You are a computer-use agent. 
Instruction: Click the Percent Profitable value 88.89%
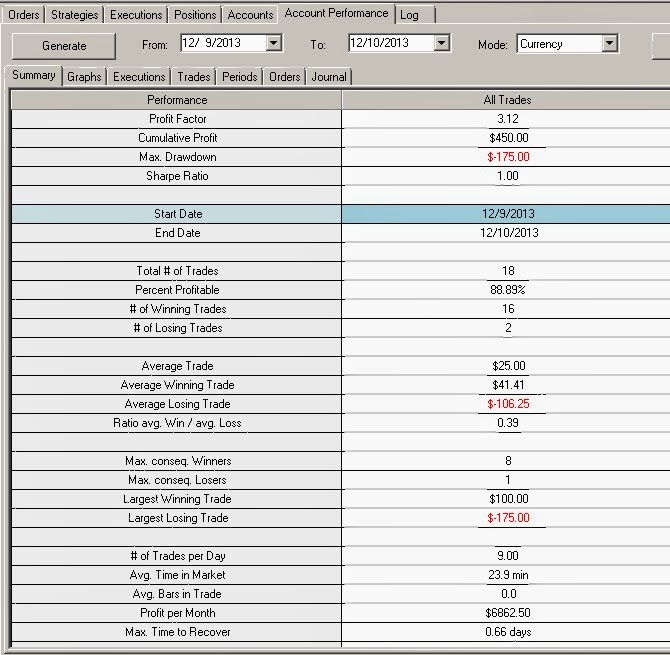(508, 290)
